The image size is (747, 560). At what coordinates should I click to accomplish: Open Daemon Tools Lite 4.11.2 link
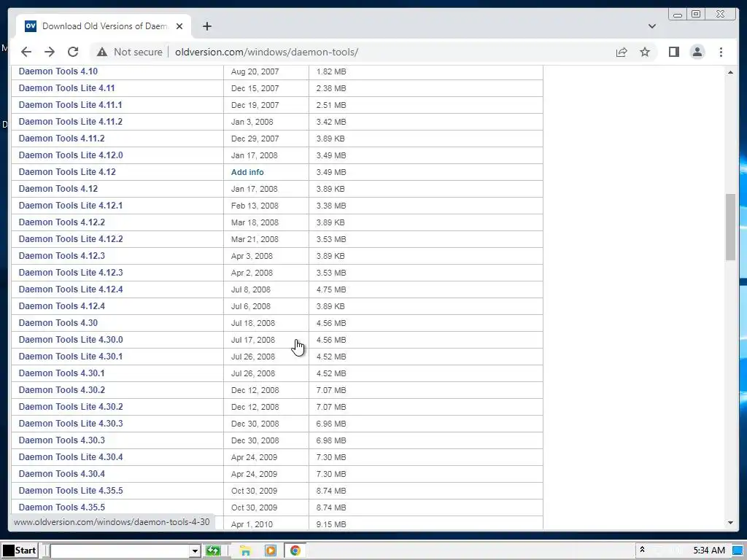[71, 122]
